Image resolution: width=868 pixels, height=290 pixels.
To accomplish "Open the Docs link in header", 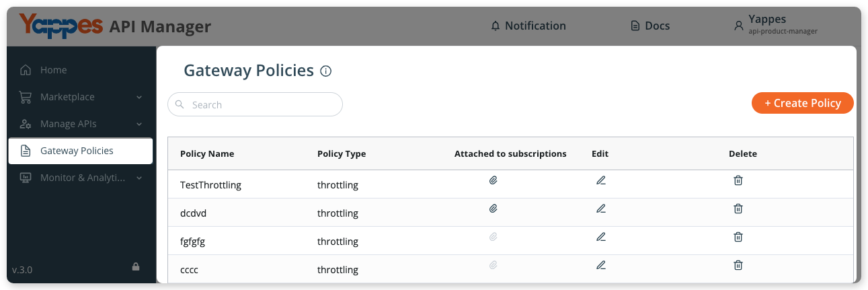I will [650, 26].
